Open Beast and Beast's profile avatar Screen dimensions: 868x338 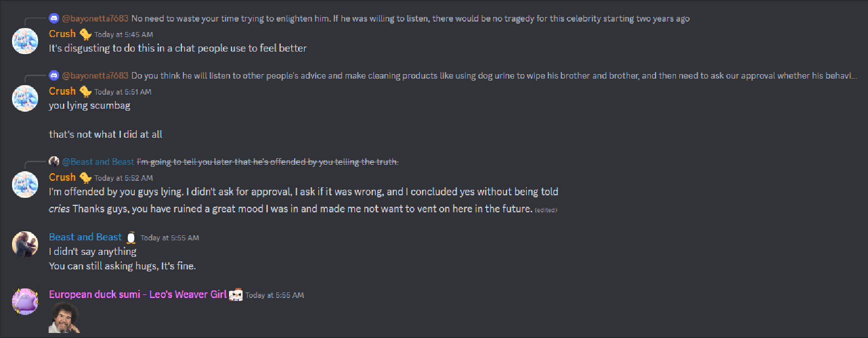(x=25, y=244)
